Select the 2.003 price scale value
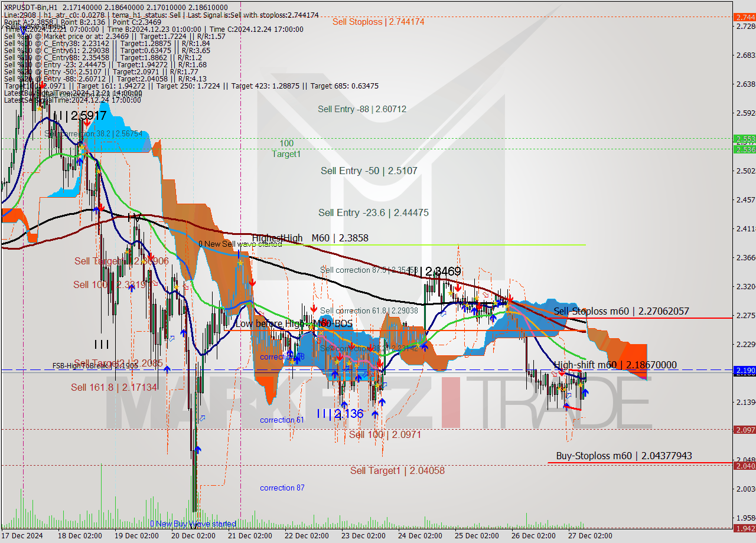 [745, 489]
